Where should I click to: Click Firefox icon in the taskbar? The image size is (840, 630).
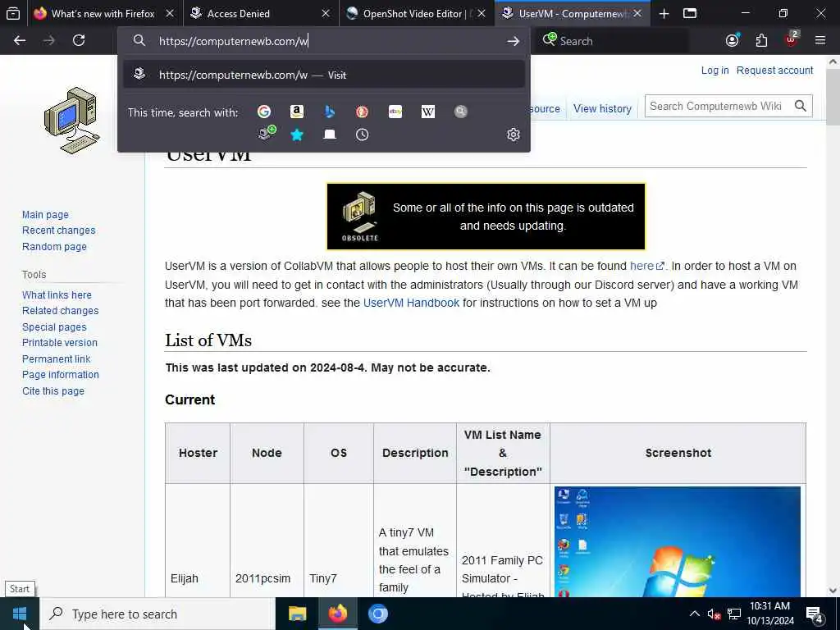[x=337, y=614]
